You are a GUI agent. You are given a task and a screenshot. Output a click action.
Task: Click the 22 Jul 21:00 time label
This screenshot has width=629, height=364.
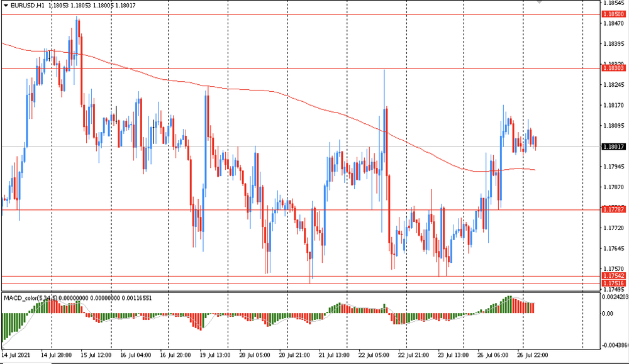coord(414,355)
